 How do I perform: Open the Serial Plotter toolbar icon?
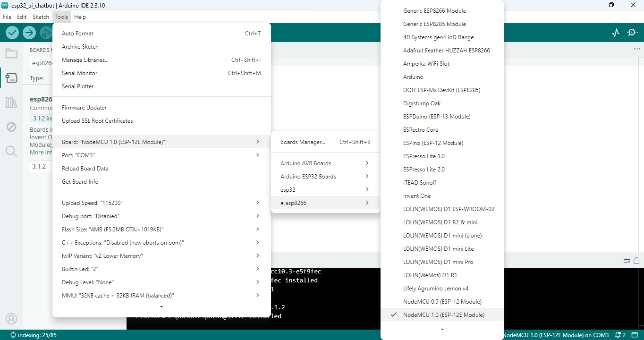tap(615, 33)
